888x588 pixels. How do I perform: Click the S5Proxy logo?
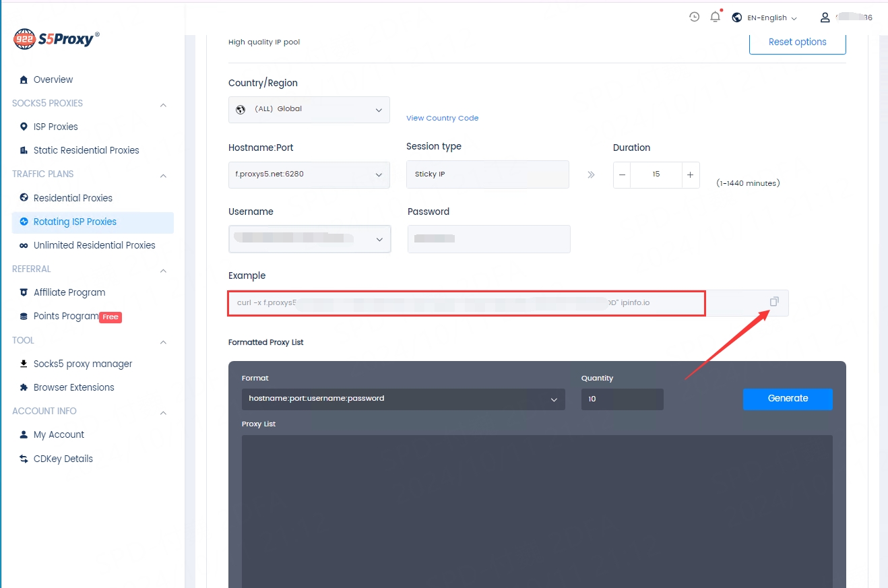click(x=57, y=39)
